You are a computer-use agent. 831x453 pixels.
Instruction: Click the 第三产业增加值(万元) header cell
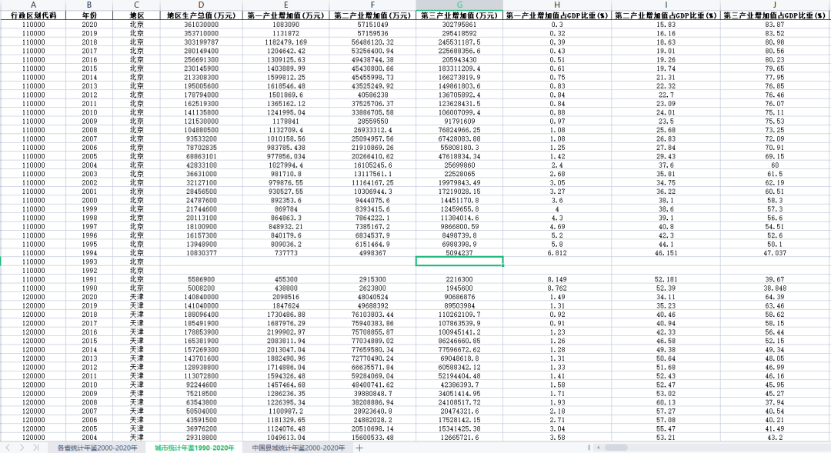(459, 15)
